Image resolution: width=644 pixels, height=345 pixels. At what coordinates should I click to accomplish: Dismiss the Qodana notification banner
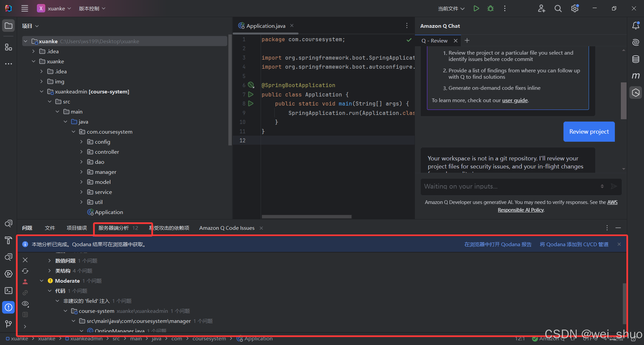(x=619, y=244)
